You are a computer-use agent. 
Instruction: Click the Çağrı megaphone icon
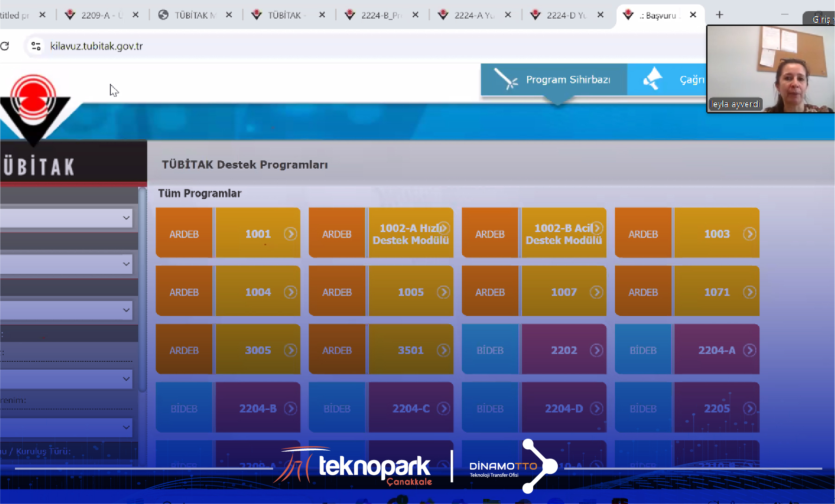(653, 79)
